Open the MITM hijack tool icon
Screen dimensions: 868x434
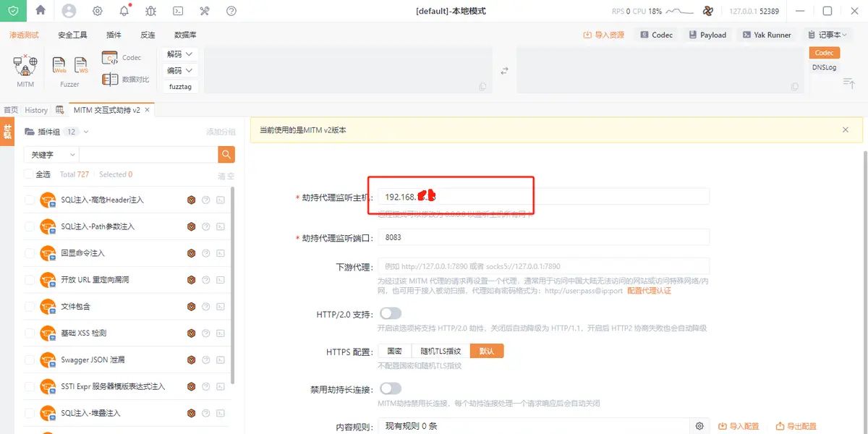pos(25,67)
